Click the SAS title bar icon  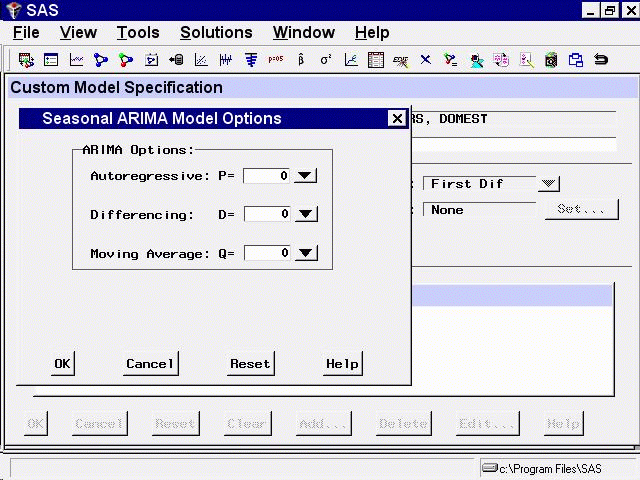13,10
